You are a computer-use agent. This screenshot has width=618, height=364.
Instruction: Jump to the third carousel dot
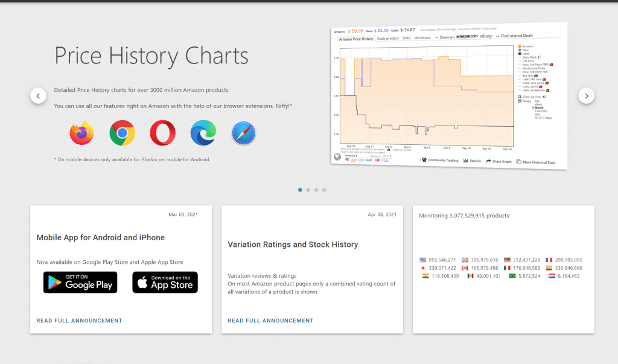pos(316,190)
